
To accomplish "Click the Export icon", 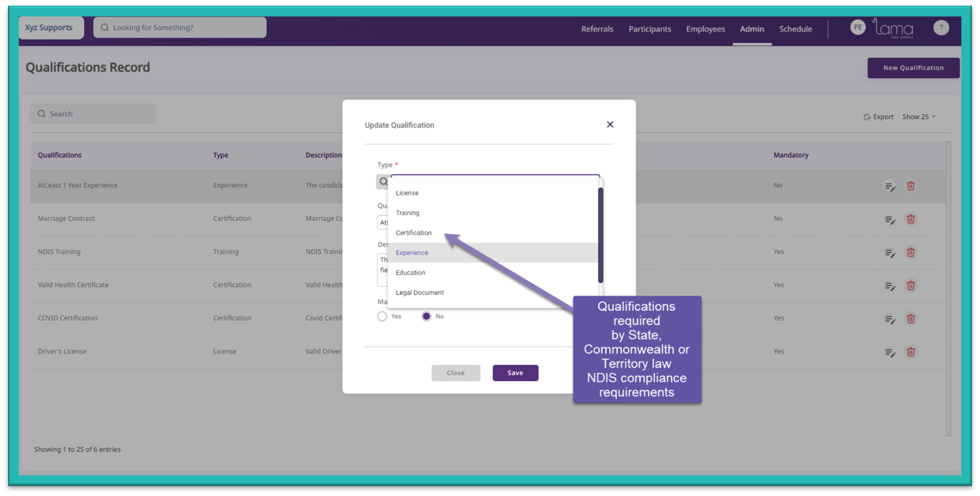I will (867, 117).
